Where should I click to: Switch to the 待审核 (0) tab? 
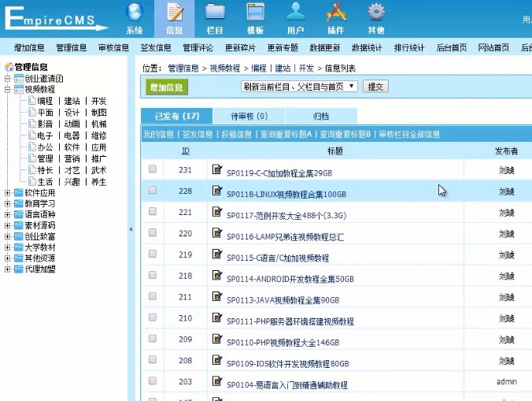tap(249, 116)
